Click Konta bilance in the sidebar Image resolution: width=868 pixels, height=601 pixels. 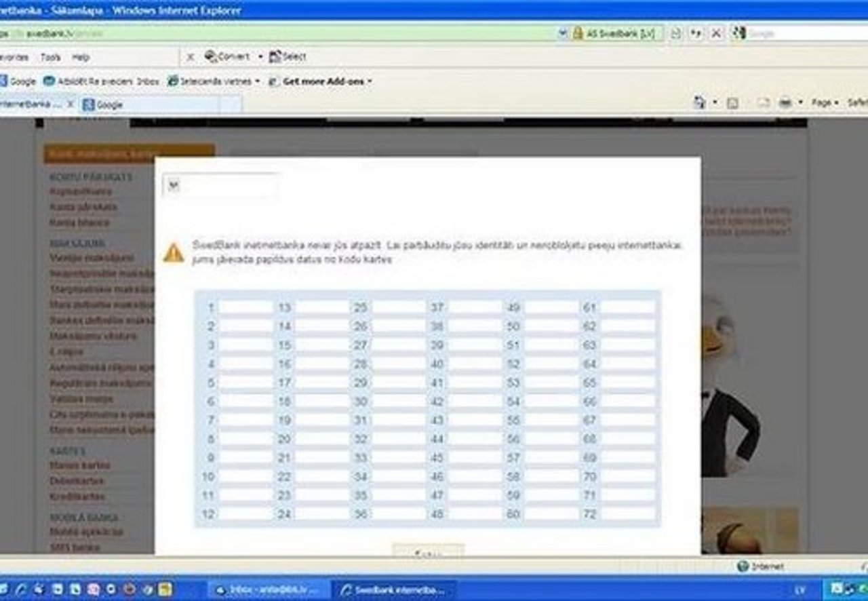point(79,222)
